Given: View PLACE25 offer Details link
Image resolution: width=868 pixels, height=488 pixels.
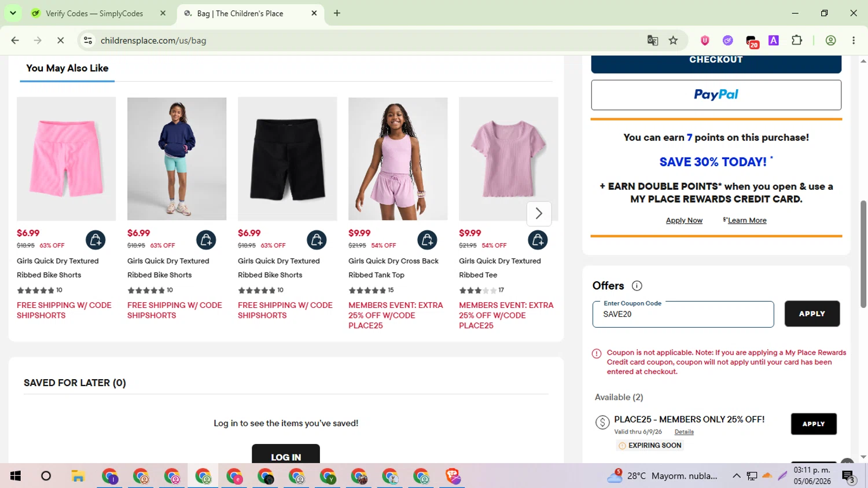Looking at the screenshot, I should pyautogui.click(x=684, y=432).
